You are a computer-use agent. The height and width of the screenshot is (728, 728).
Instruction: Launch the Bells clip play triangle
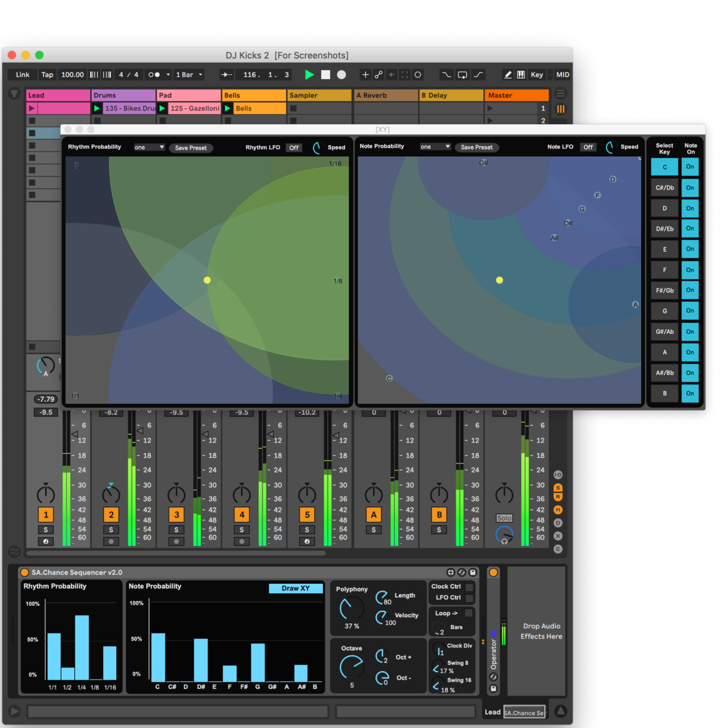tap(228, 109)
